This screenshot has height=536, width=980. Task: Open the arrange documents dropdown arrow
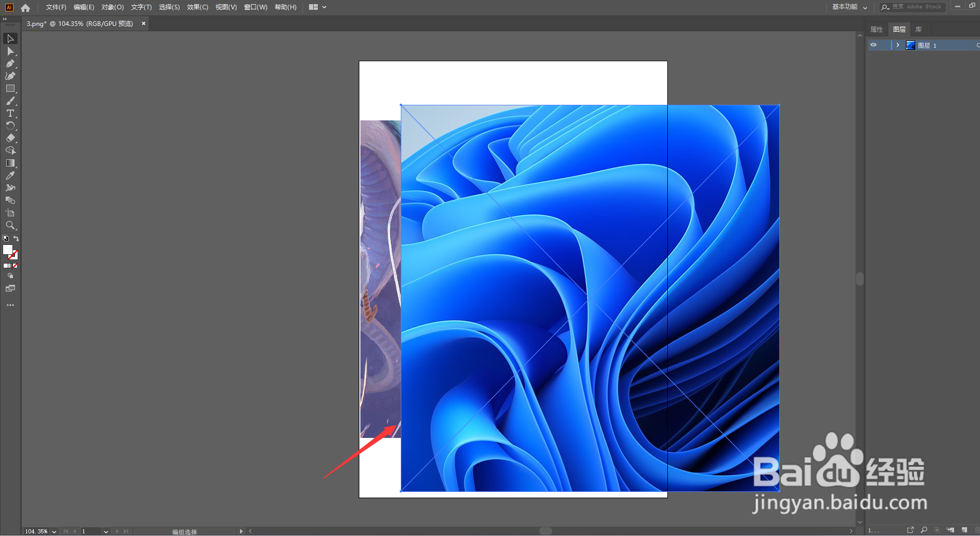pos(324,7)
